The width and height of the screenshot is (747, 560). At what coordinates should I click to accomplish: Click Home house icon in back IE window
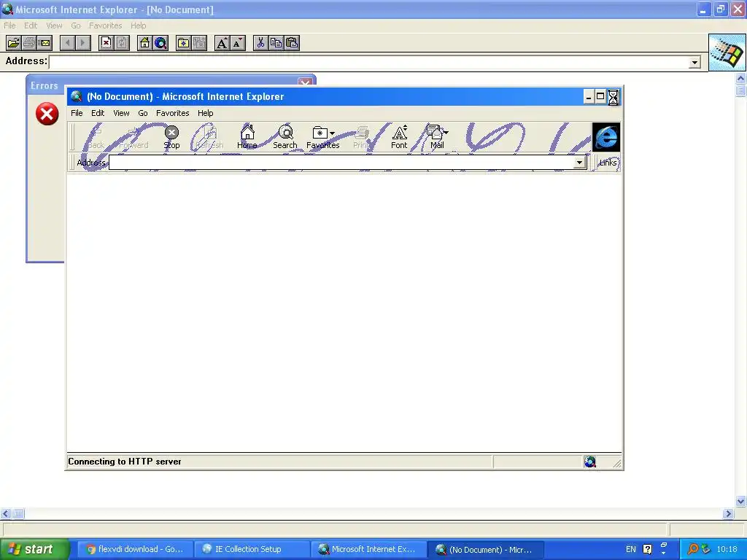[145, 43]
